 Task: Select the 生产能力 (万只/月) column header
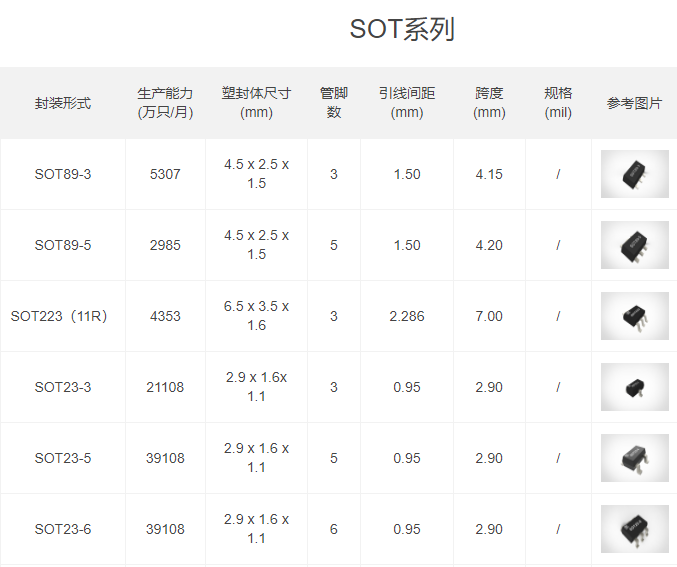point(165,103)
